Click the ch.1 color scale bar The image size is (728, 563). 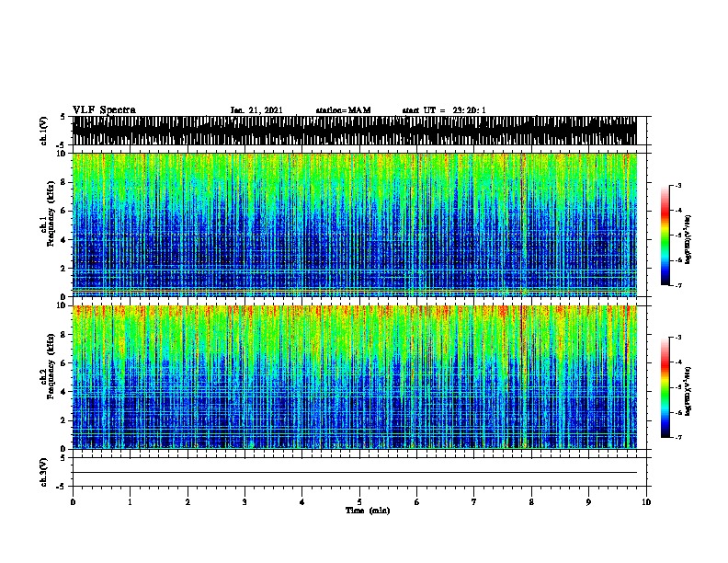[665, 236]
